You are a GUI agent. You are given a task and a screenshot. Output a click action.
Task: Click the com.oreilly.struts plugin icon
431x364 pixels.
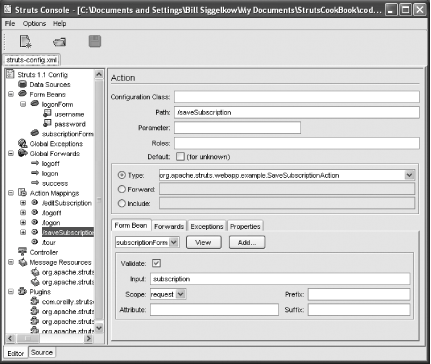(x=35, y=301)
